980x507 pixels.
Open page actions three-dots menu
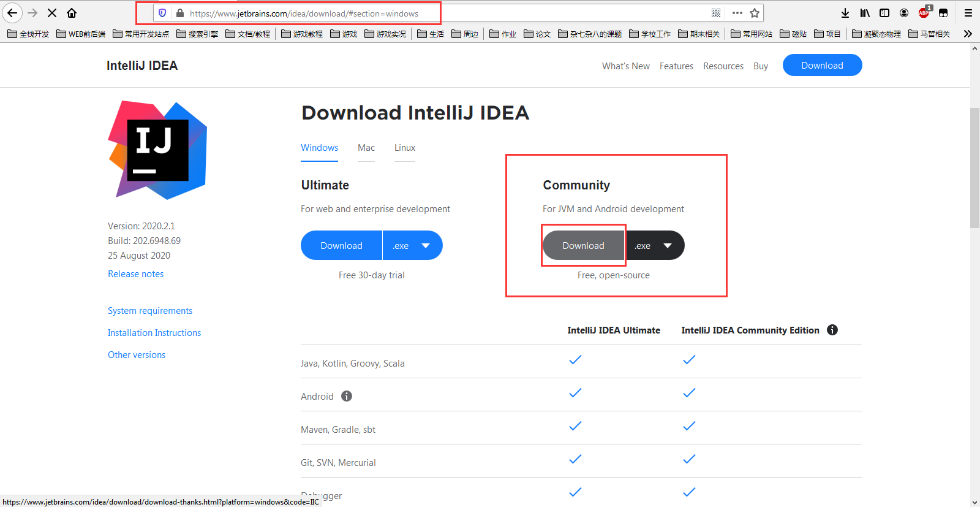(x=737, y=13)
